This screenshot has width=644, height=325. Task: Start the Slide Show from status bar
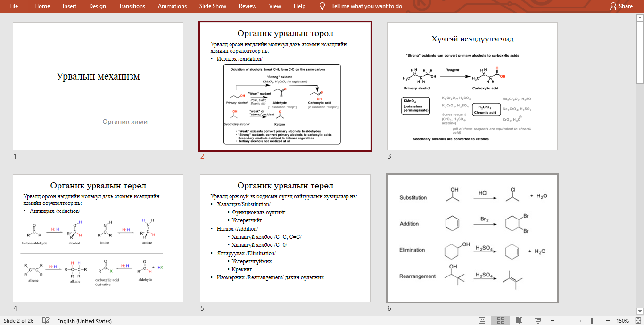pyautogui.click(x=538, y=321)
